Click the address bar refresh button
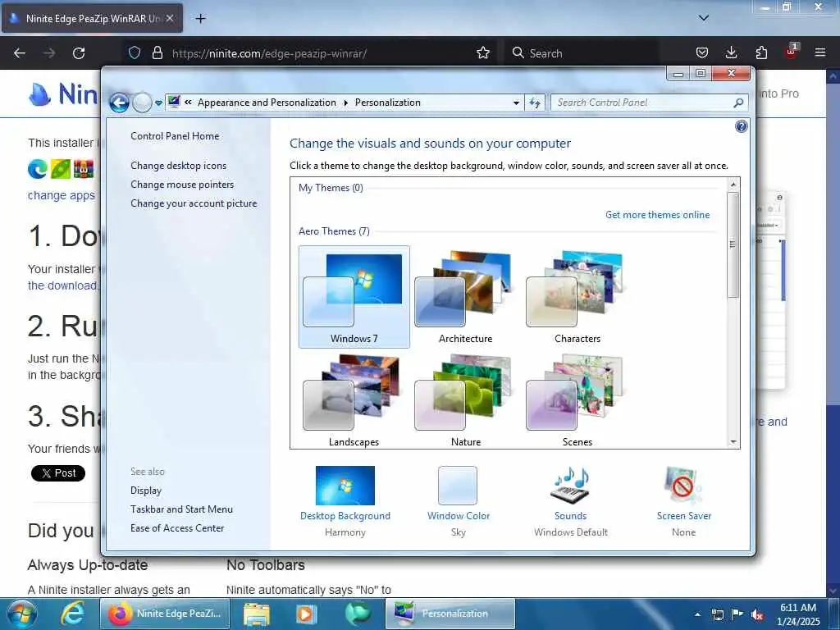Viewport: 840px width, 630px height. pos(535,103)
